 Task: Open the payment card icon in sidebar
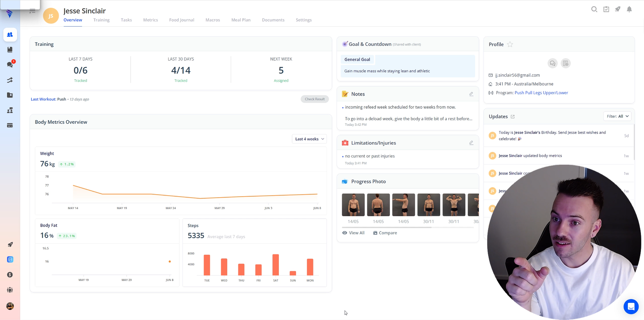[x=10, y=125]
